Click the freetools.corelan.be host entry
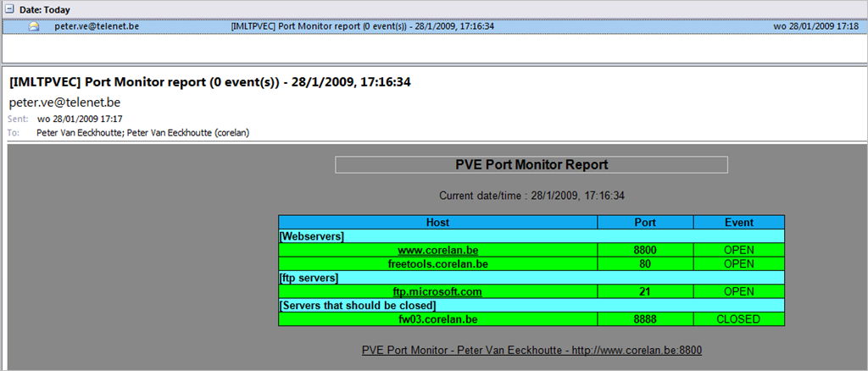 tap(438, 263)
